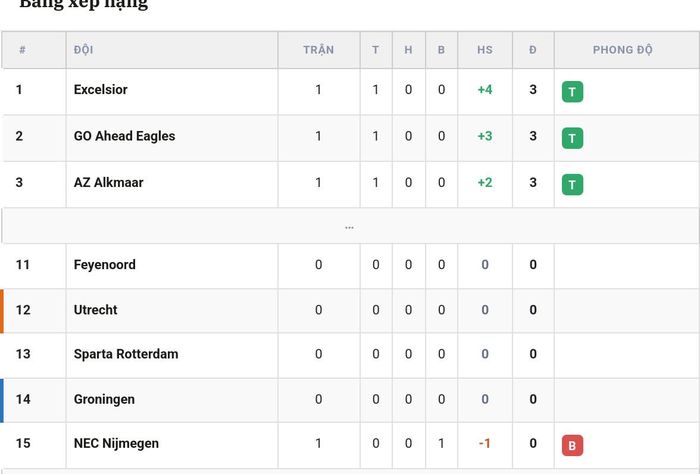Image resolution: width=700 pixels, height=474 pixels.
Task: Open the Feyenoord team page
Action: [x=104, y=265]
